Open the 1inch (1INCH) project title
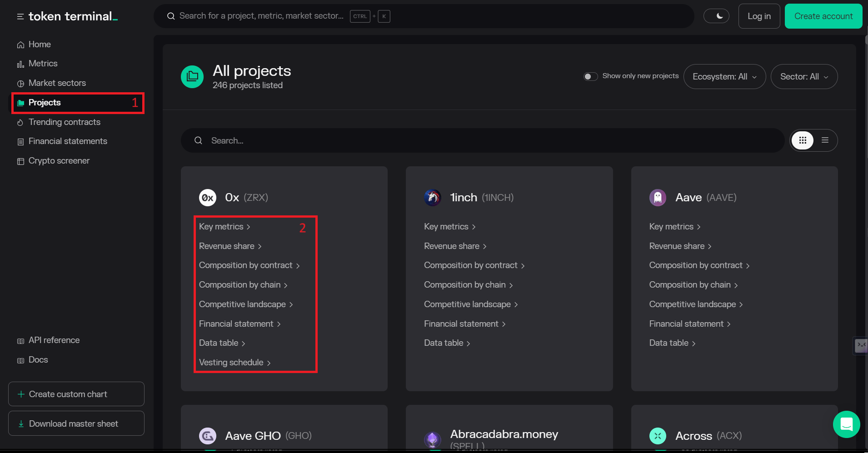 [482, 198]
